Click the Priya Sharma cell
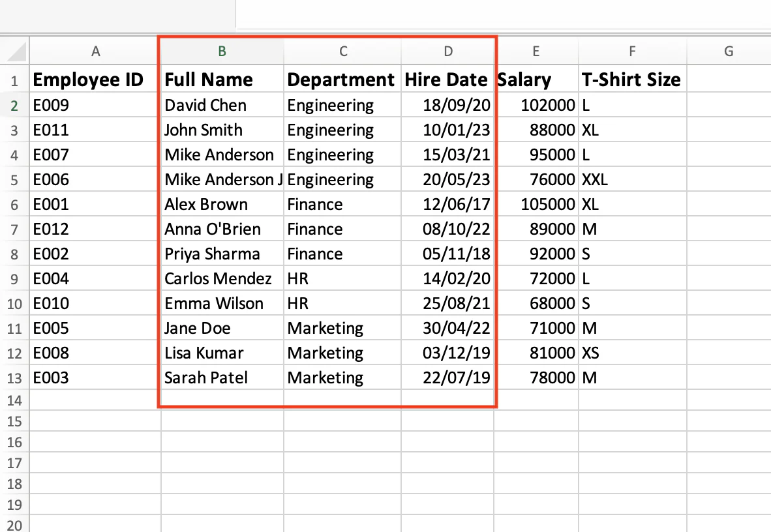 [222, 254]
